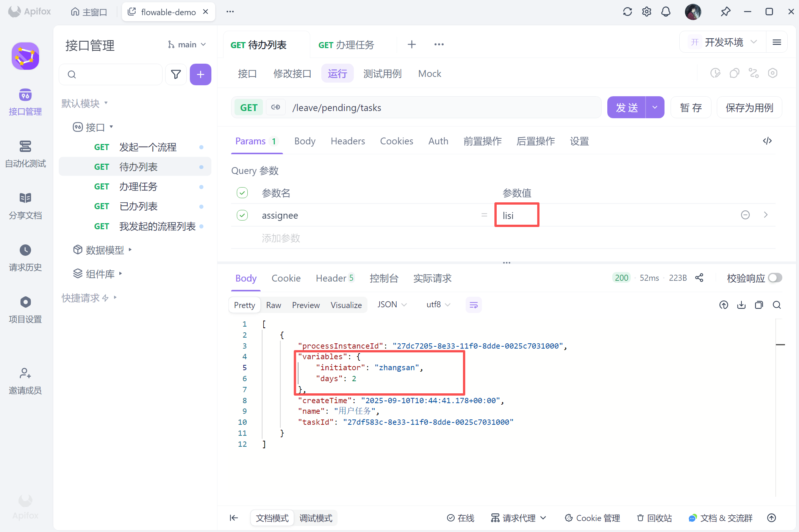Image resolution: width=799 pixels, height=532 pixels.
Task: Click the share response icon
Action: (x=699, y=278)
